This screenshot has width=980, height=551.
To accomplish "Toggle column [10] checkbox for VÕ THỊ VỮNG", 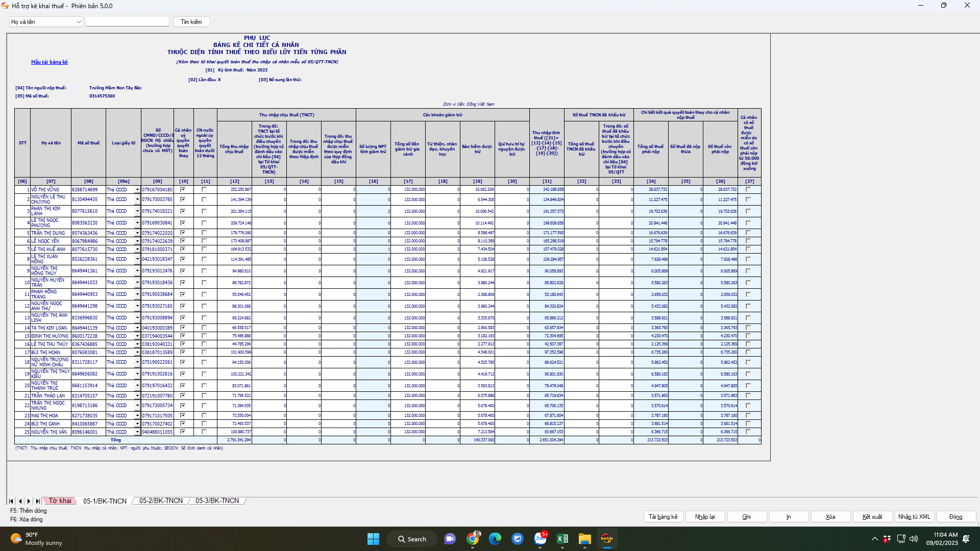I will (x=183, y=189).
